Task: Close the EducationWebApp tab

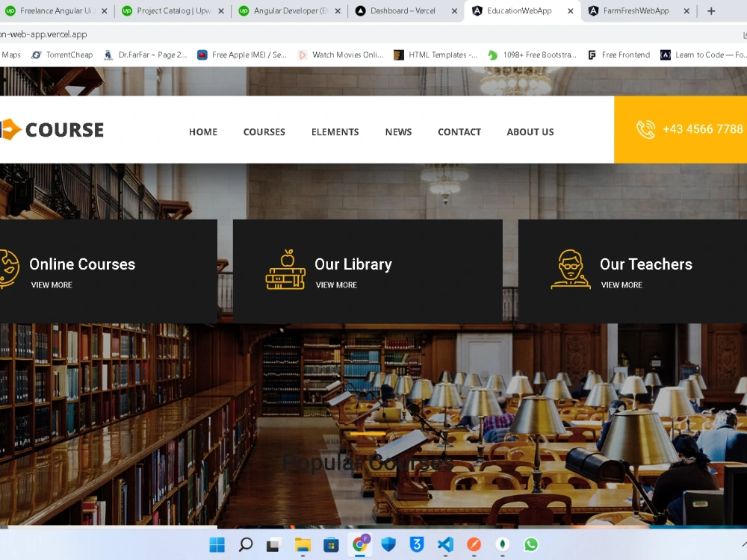Action: point(570,11)
